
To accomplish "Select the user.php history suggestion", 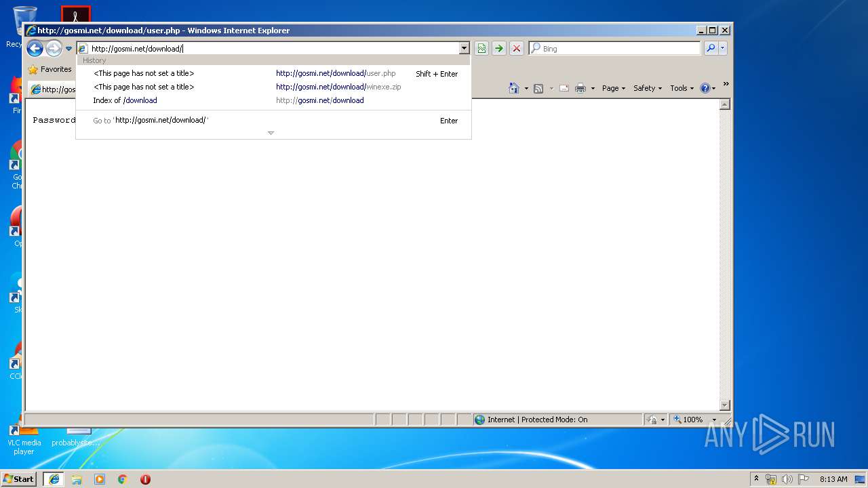I will (x=273, y=73).
